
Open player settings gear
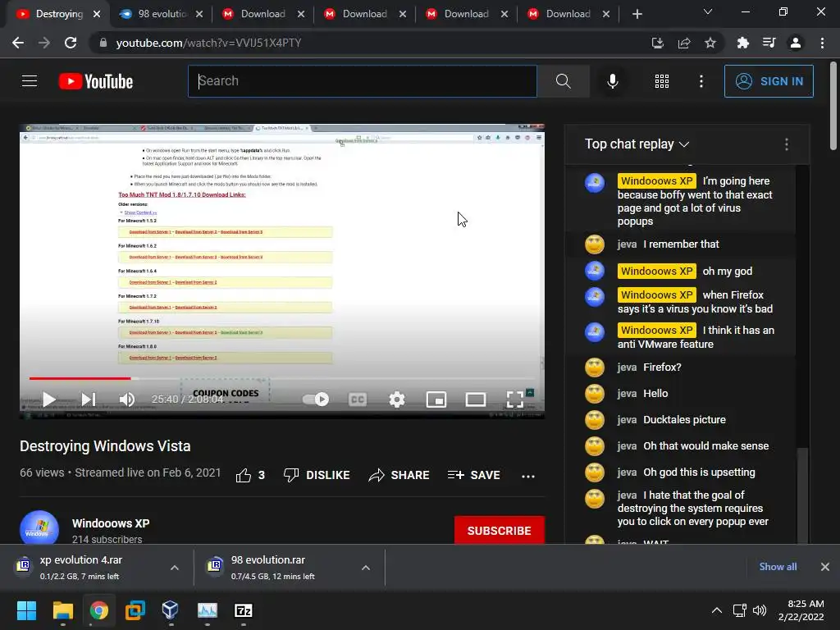(397, 399)
